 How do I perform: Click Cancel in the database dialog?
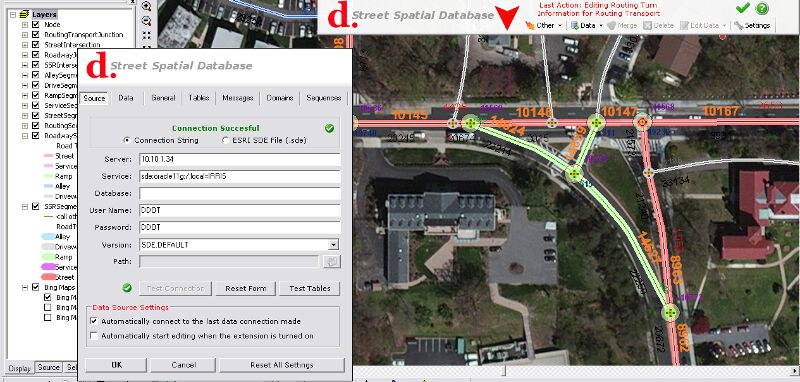tap(183, 365)
